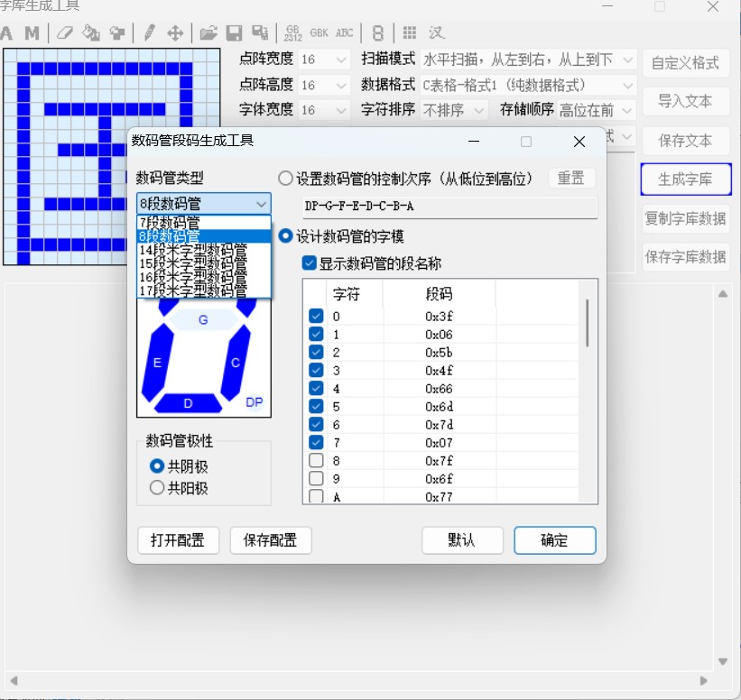The height and width of the screenshot is (700, 741).
Task: Select the paint bucket fill tool
Action: pos(91,33)
